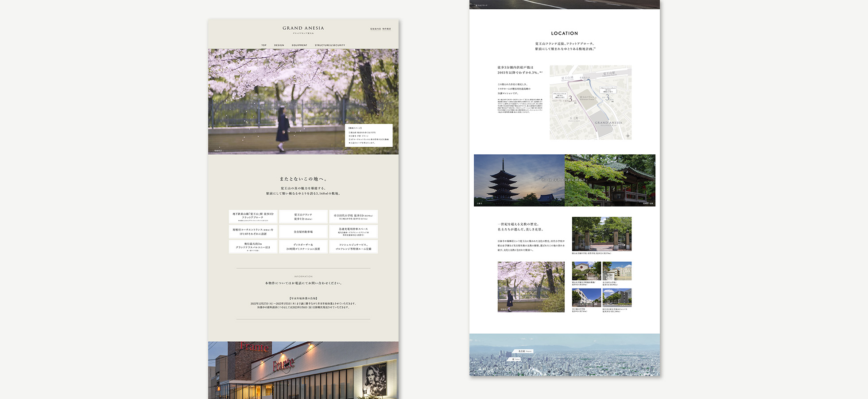Click the 名古屋 label on the city panorama
Image resolution: width=868 pixels, height=399 pixels.
(523, 351)
